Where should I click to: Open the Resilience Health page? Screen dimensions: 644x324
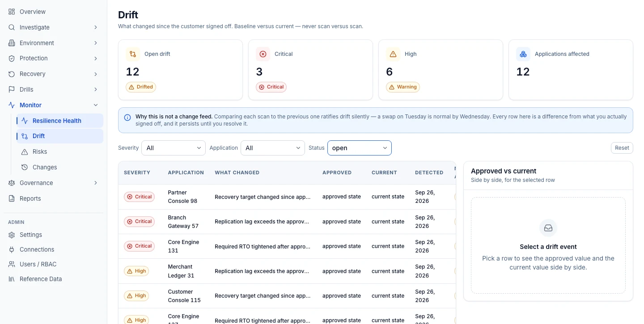coord(60,121)
